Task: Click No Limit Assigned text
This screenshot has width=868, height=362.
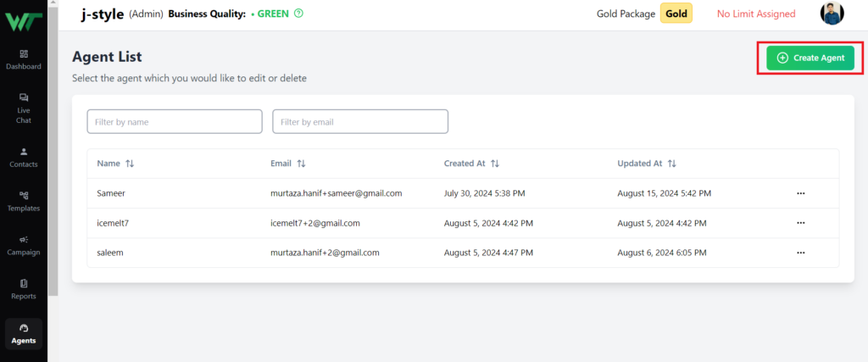Action: point(756,14)
